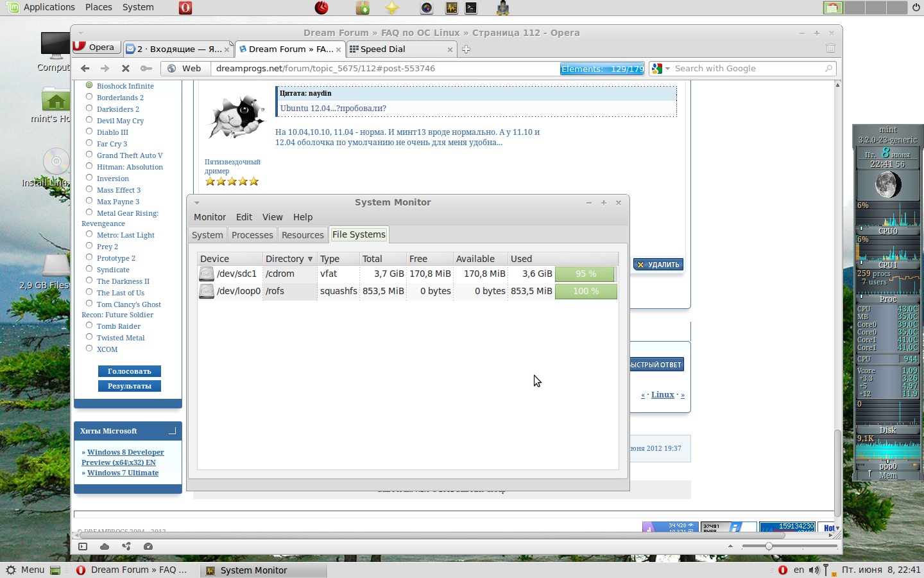Select XCOM poll option
Viewport: 924px width, 578px height.
click(x=89, y=349)
